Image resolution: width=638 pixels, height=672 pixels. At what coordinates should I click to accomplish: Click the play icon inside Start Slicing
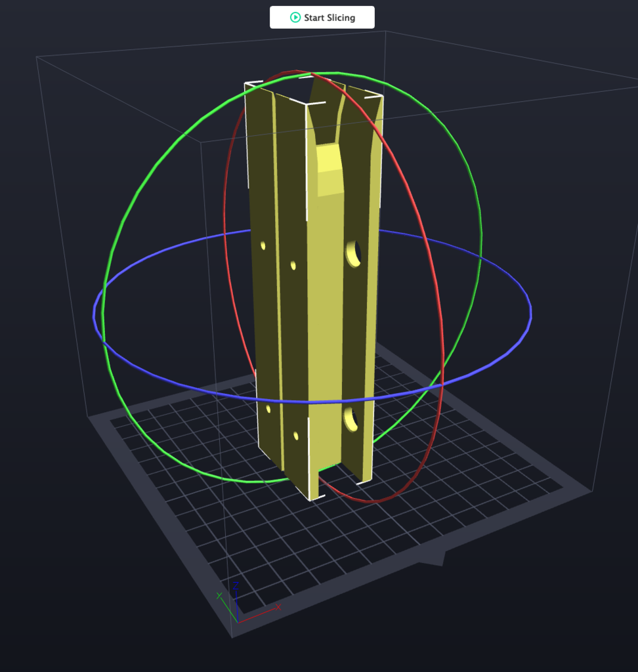295,18
